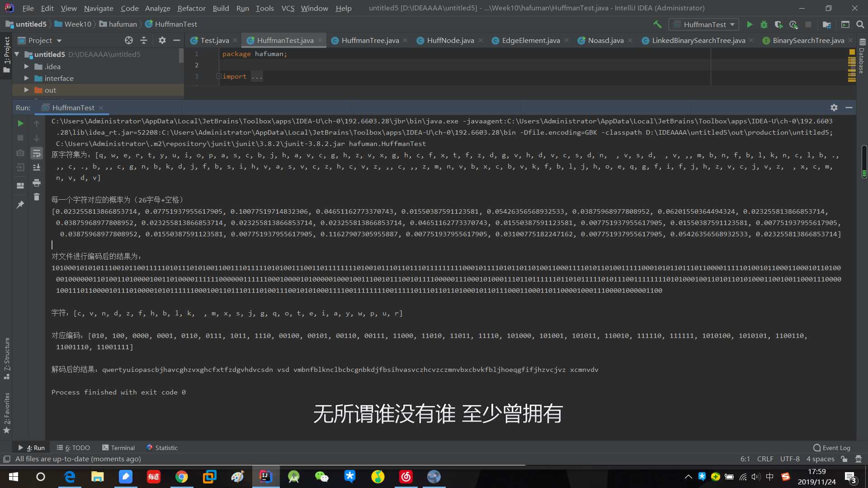Open the Tools menu
This screenshot has height=488, width=868.
[264, 8]
